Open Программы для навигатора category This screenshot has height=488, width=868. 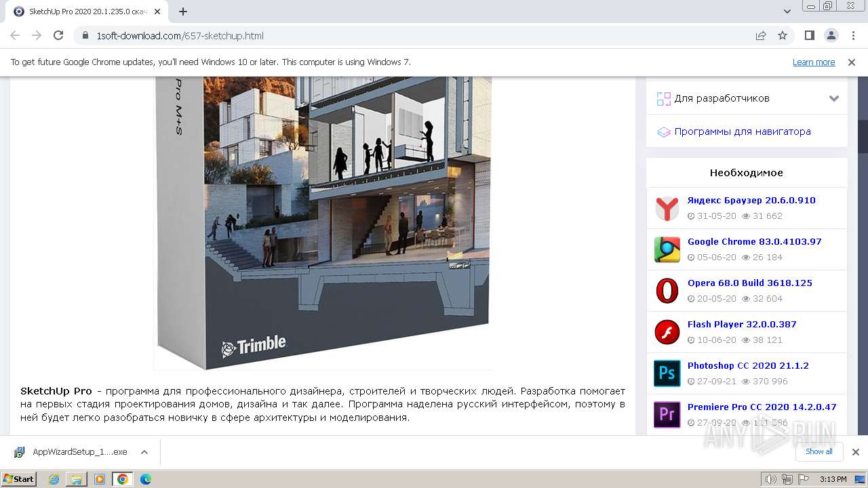[743, 131]
